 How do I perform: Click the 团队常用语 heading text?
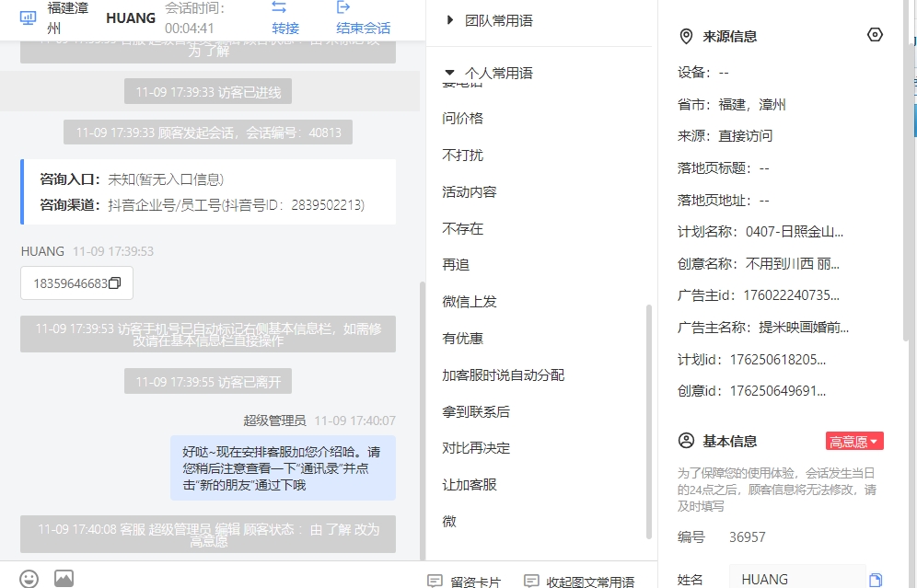point(499,21)
